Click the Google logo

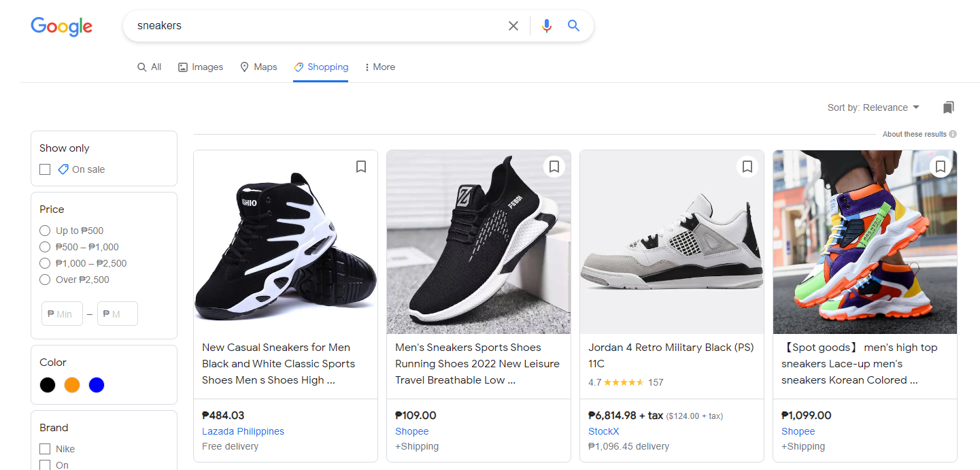pos(61,27)
